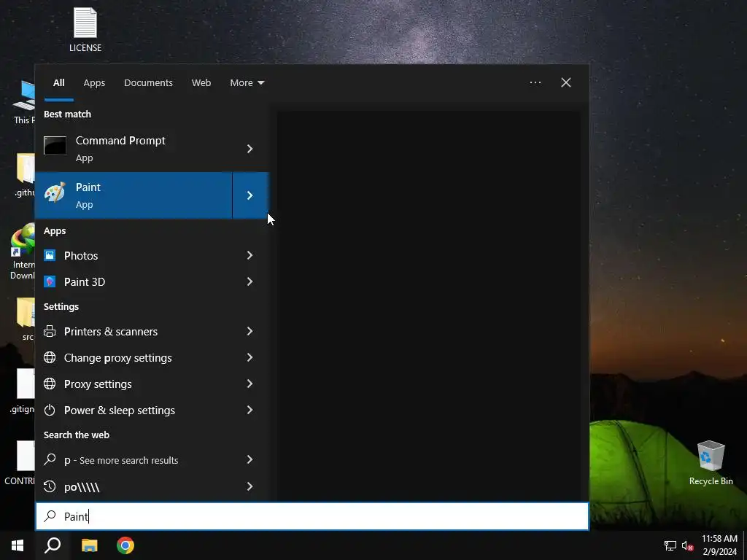This screenshot has height=560, width=747.
Task: Open the three-dot options menu in search panel
Action: tap(535, 82)
